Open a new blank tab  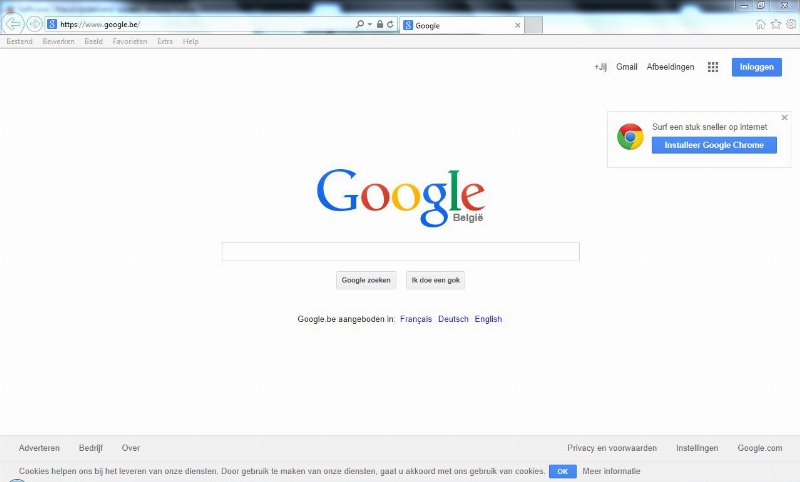click(533, 25)
